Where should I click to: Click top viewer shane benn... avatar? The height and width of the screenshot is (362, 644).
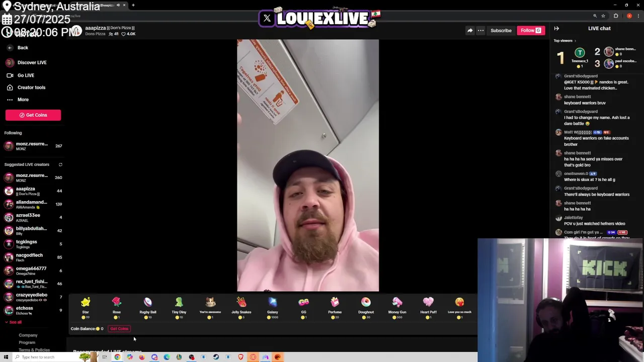(609, 52)
